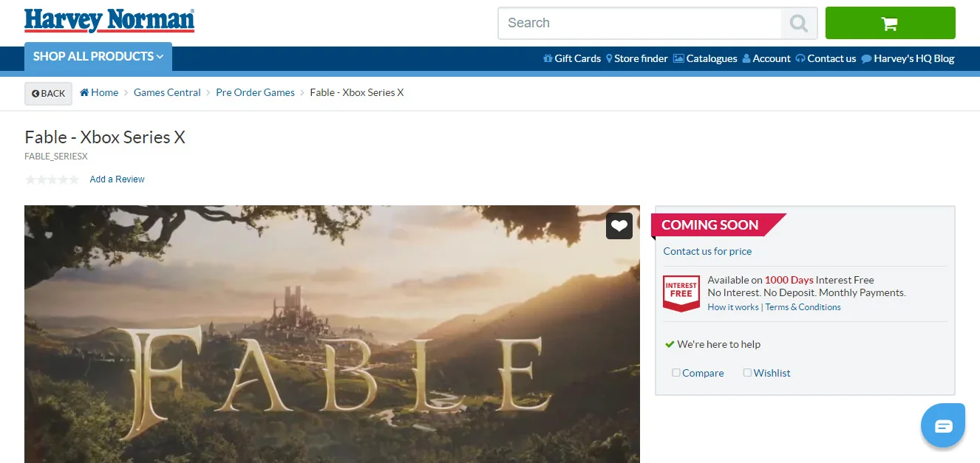This screenshot has width=980, height=463.
Task: Open Contact us in top bar
Action: (x=826, y=58)
